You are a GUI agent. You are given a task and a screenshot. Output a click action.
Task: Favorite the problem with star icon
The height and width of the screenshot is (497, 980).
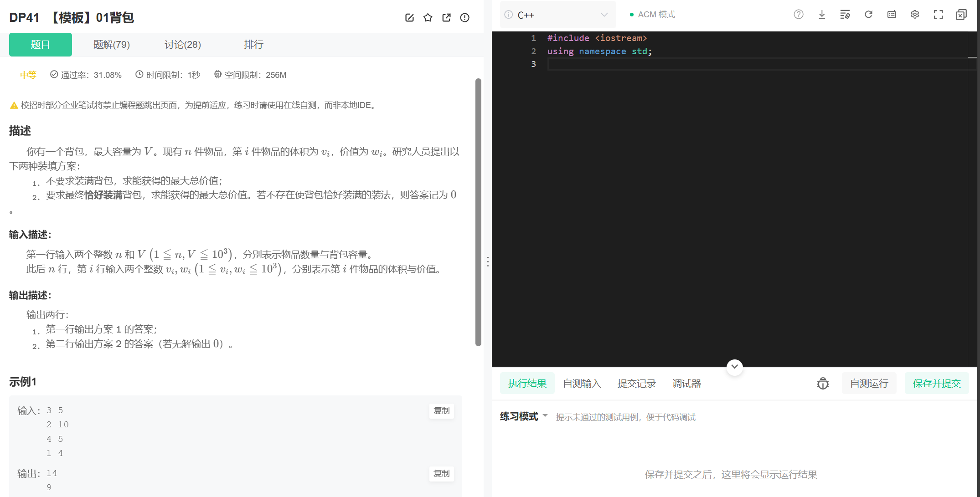428,18
